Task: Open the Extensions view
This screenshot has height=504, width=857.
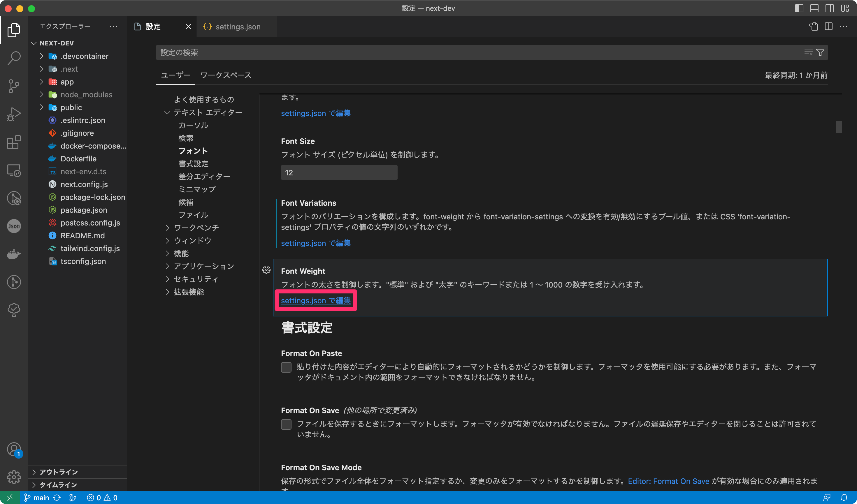Action: pyautogui.click(x=14, y=142)
